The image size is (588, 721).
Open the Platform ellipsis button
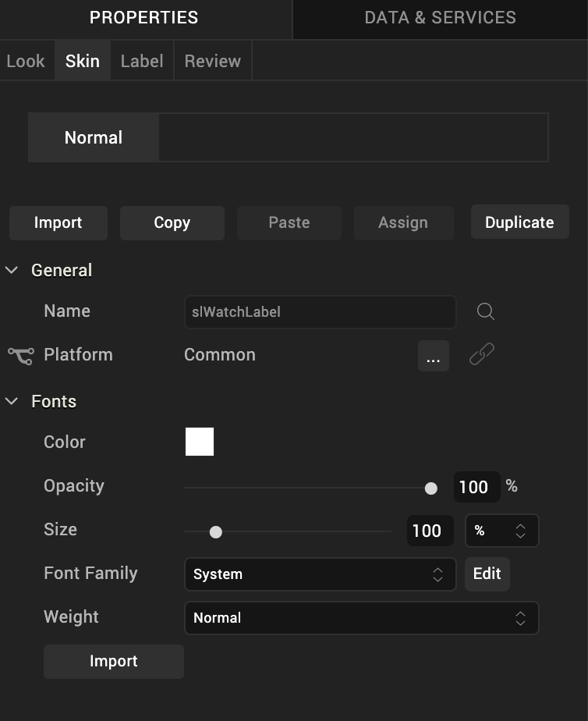pos(433,357)
